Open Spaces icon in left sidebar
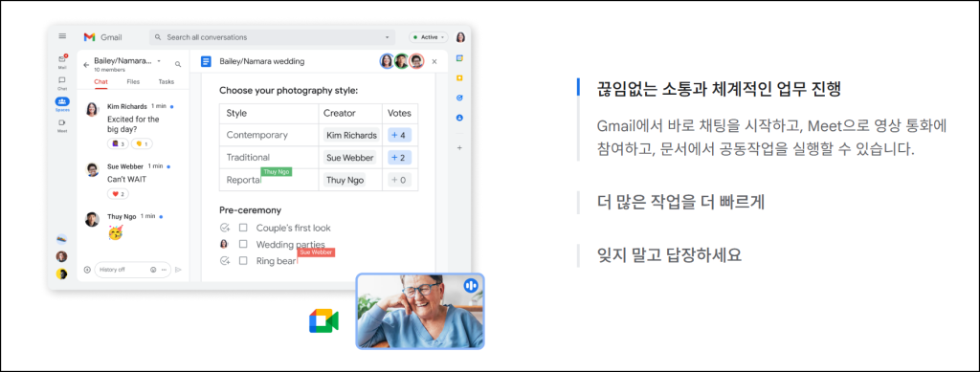The width and height of the screenshot is (980, 372). [62, 103]
